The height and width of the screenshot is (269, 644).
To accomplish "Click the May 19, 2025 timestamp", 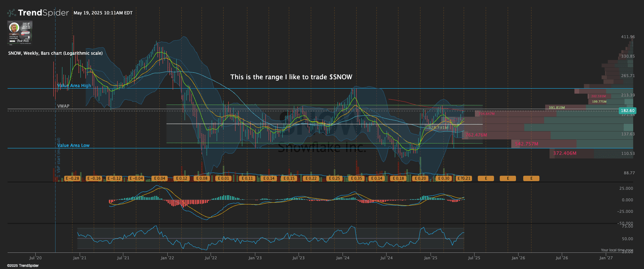I will [103, 13].
